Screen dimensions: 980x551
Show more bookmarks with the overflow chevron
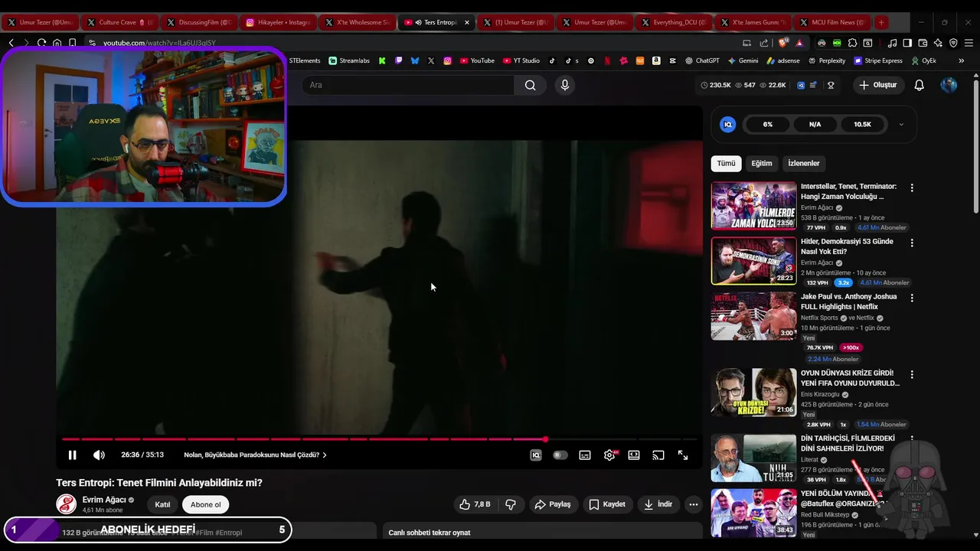pyautogui.click(x=961, y=60)
